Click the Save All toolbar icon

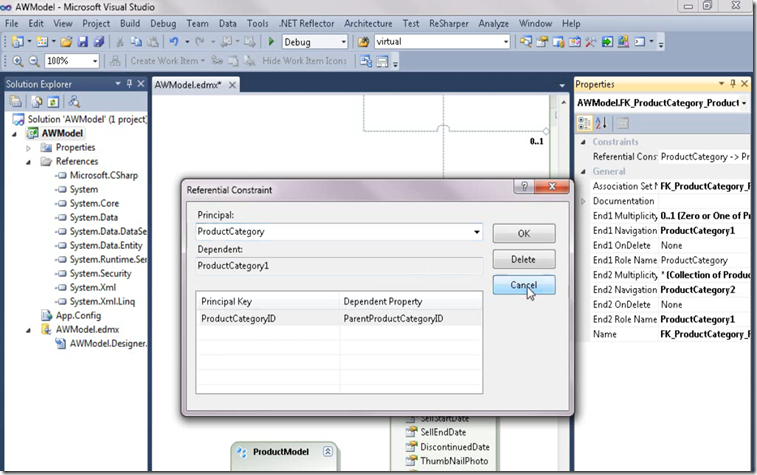[99, 42]
